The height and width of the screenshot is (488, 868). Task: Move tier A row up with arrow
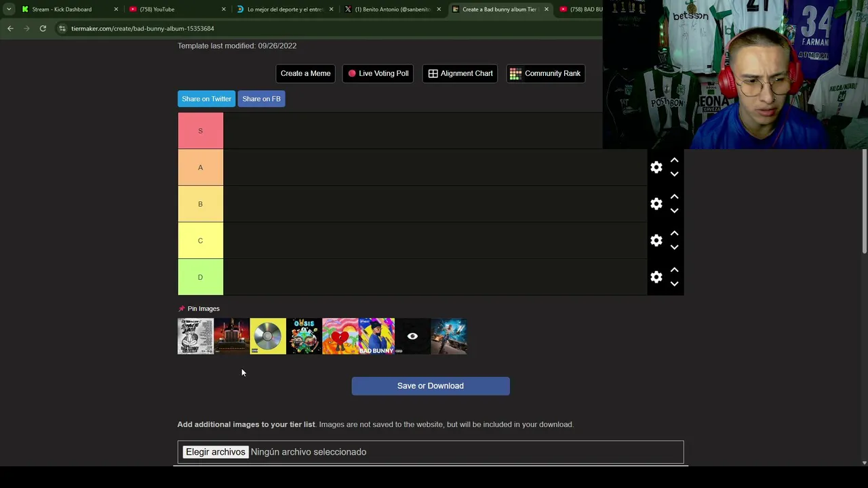[674, 160]
